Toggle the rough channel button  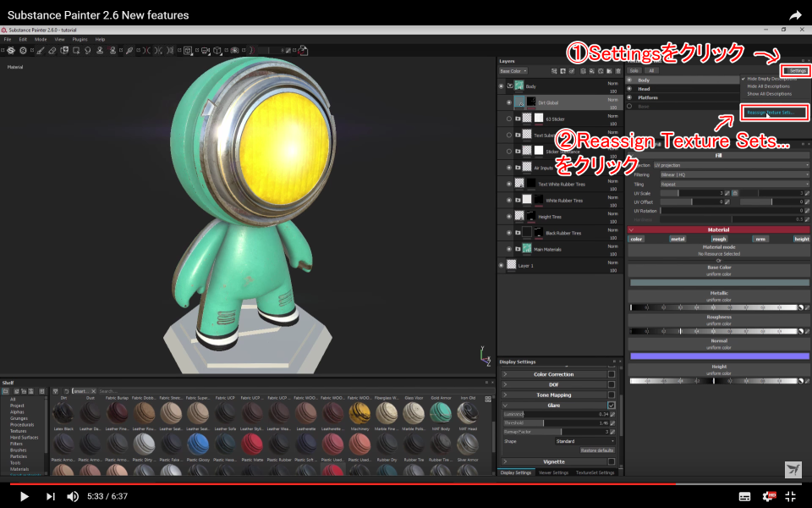point(719,239)
